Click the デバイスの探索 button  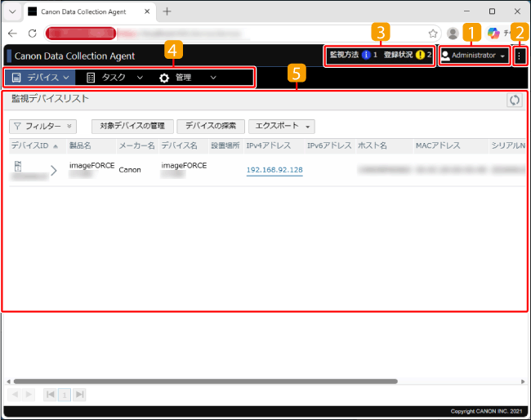tap(211, 127)
